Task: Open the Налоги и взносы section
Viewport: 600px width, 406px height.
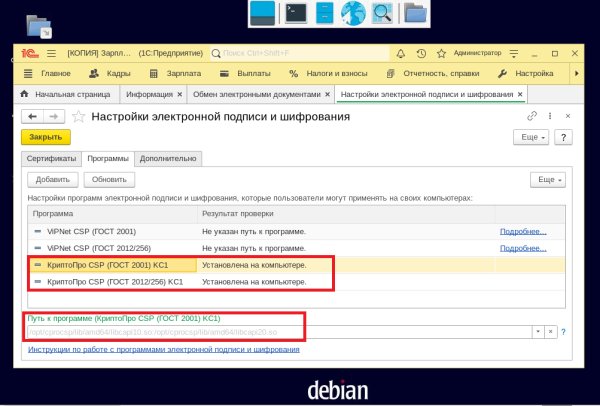Action: (x=328, y=73)
